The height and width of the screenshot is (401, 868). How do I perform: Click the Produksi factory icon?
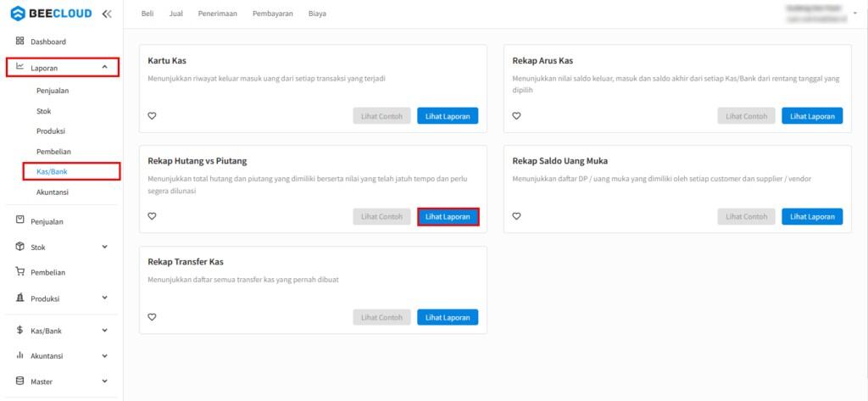pyautogui.click(x=20, y=298)
